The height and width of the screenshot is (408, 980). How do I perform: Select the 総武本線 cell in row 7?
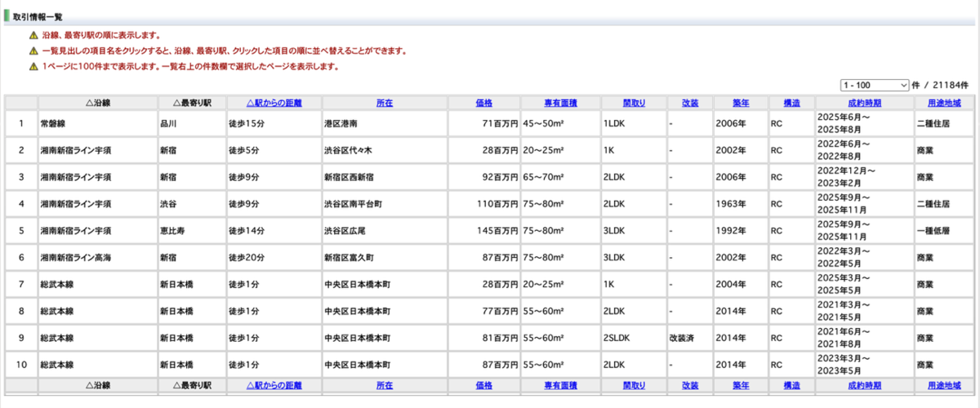click(x=97, y=285)
